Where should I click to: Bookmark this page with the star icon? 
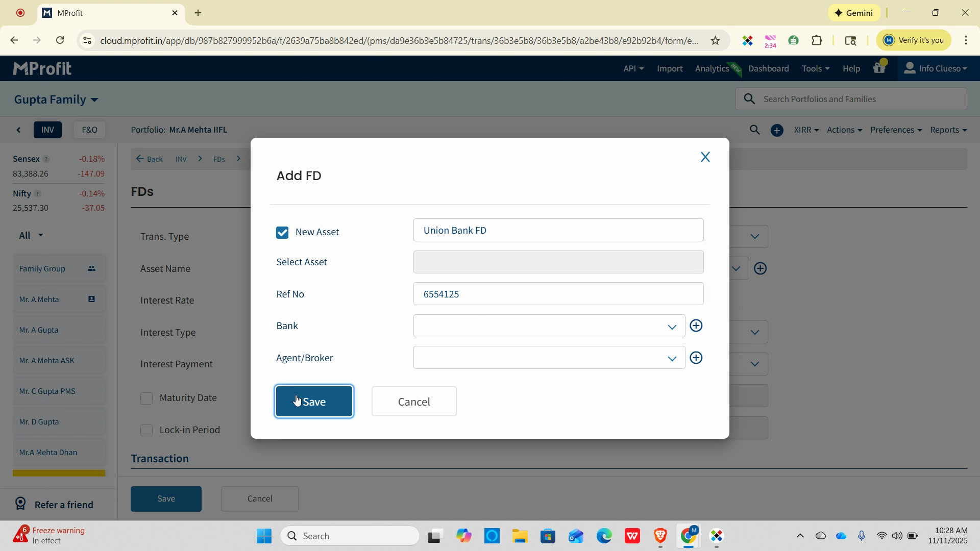[x=715, y=40]
